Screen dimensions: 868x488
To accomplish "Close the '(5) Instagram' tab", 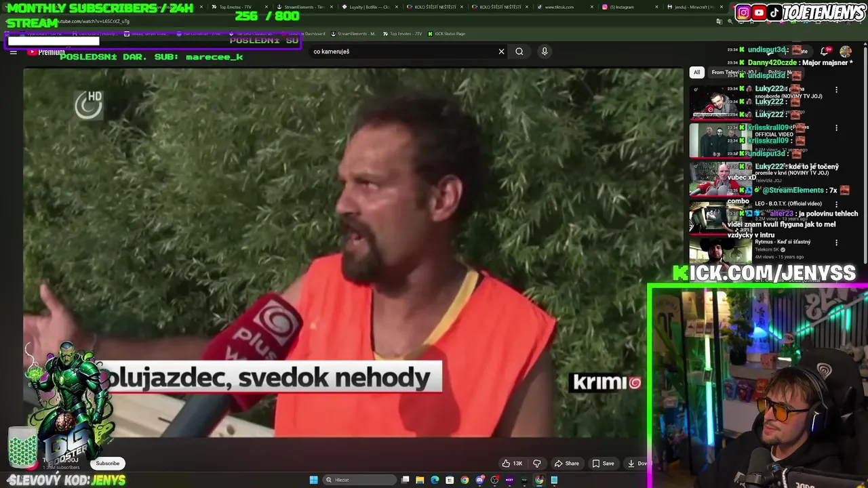I will (x=657, y=7).
